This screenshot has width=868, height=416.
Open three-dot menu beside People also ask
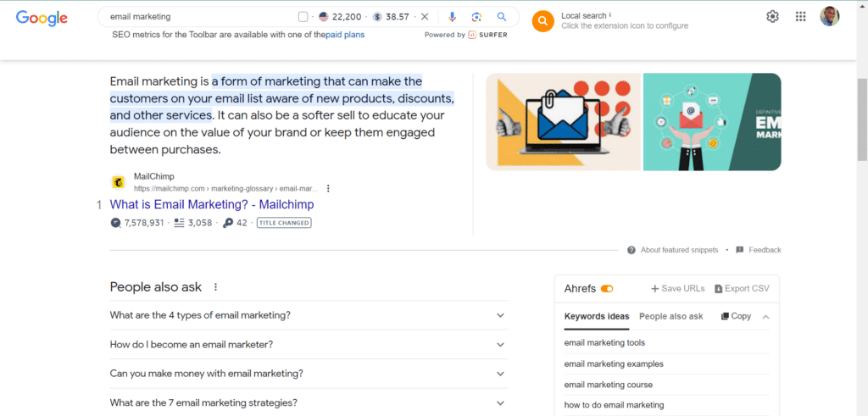click(x=215, y=287)
